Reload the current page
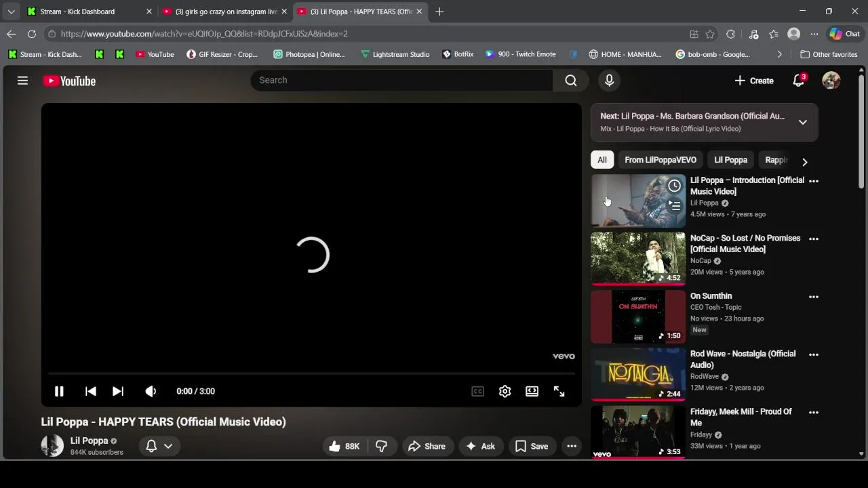The height and width of the screenshot is (488, 868). pos(32,34)
